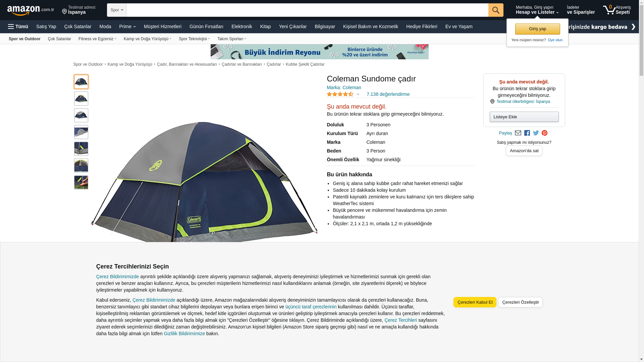Screen dimensions: 644x362
Task: Open the Kitap navigation item
Action: tap(265, 26)
